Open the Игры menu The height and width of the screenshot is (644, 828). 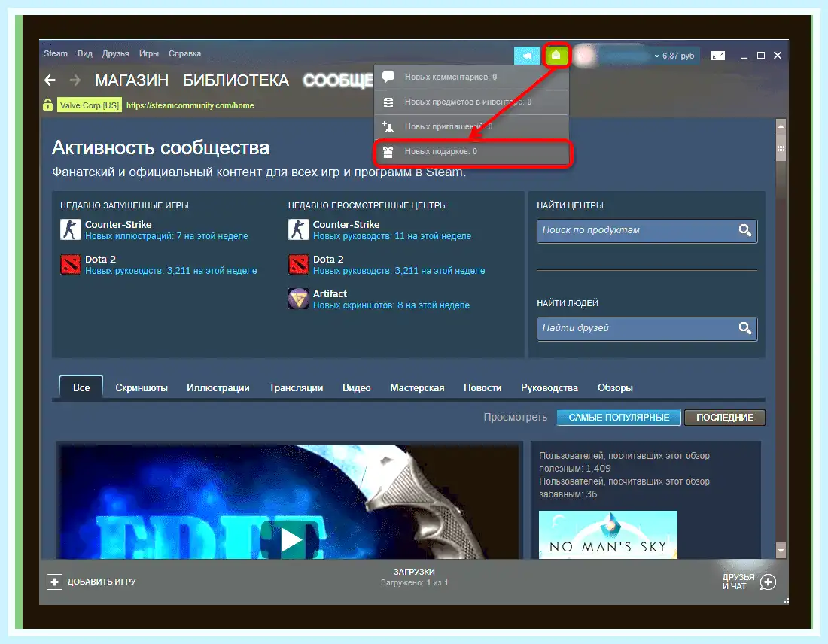[x=149, y=53]
